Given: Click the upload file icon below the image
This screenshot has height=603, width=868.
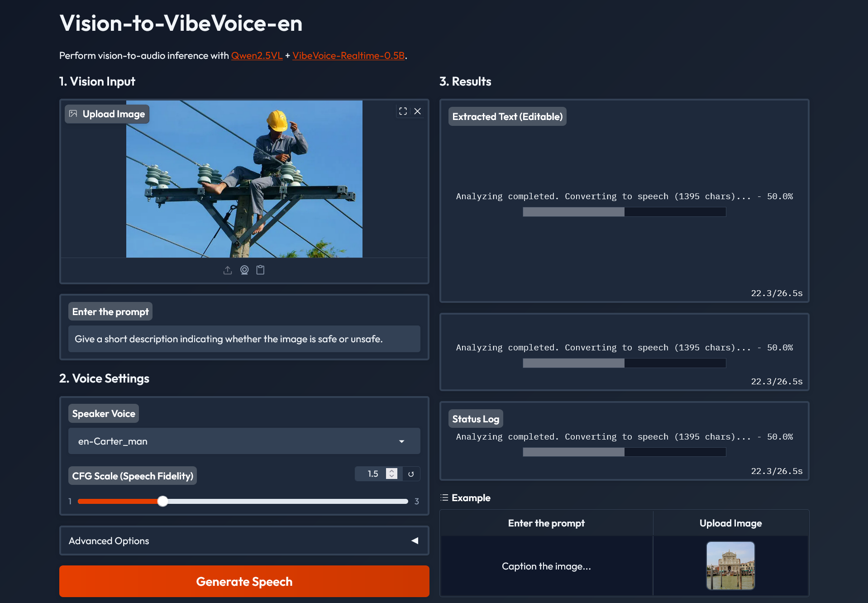Looking at the screenshot, I should 228,270.
